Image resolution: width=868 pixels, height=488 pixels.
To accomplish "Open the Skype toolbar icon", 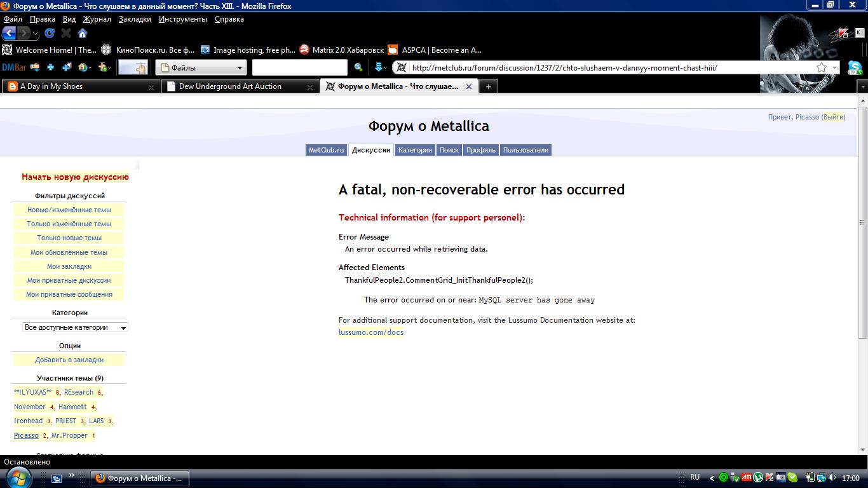I will 855,67.
